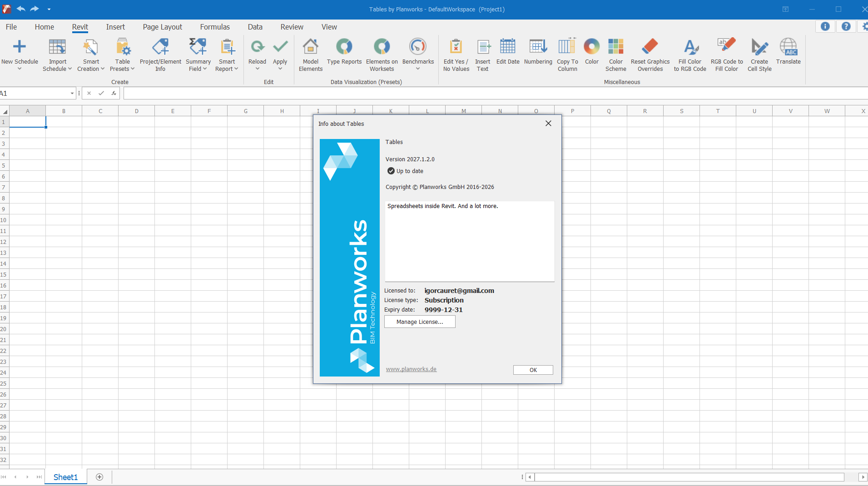868x486 pixels.
Task: Click the select-all corner of grid
Action: 5,111
